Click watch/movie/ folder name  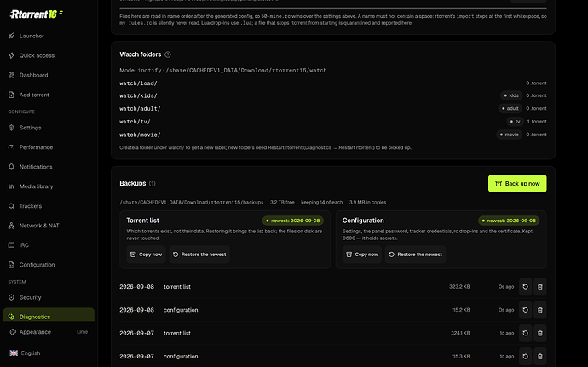coord(140,135)
